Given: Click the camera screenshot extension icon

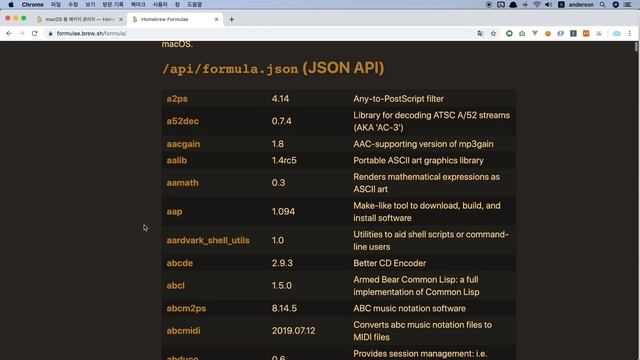Looking at the screenshot, I should [522, 33].
